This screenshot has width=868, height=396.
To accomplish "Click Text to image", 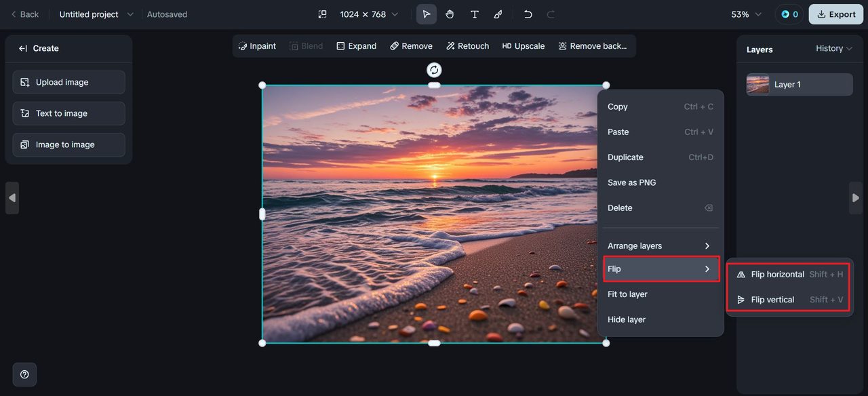I will pyautogui.click(x=68, y=113).
